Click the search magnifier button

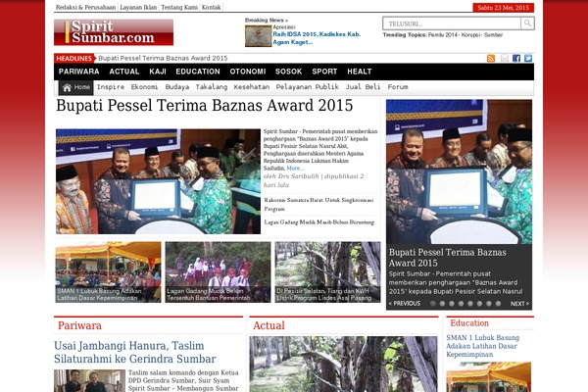[x=527, y=24]
